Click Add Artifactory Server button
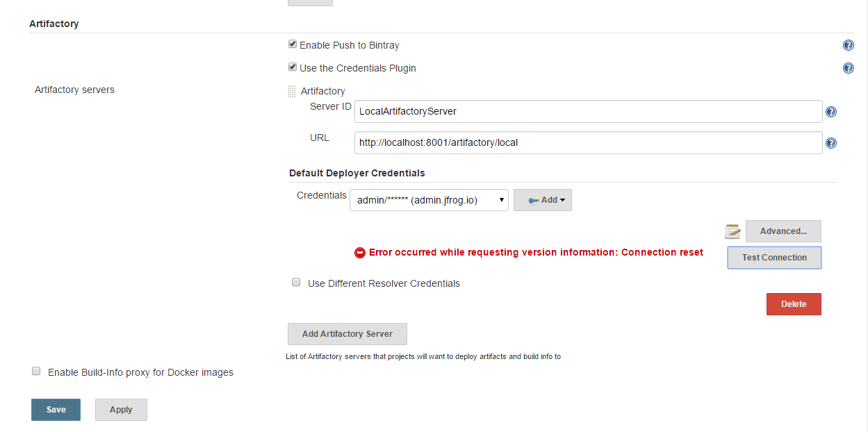 (x=347, y=334)
